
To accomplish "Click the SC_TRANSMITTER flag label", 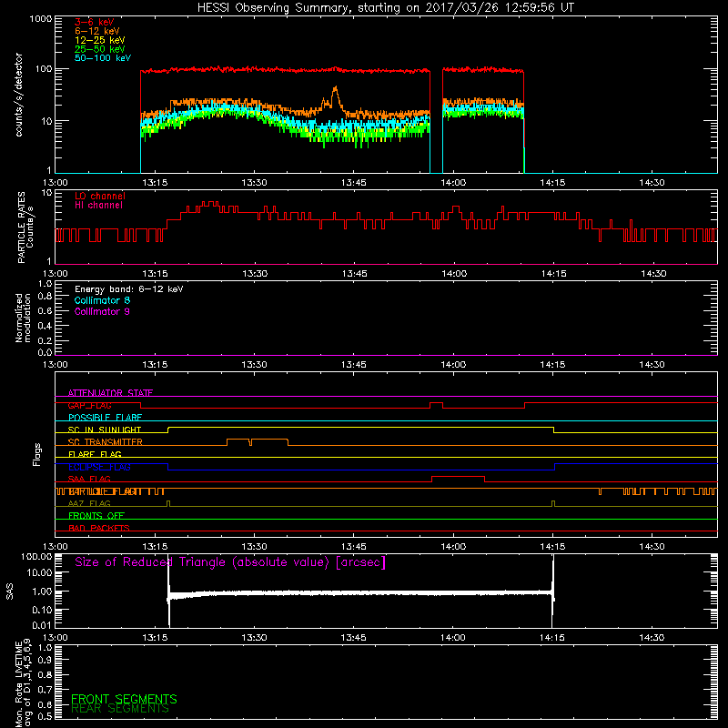I will tap(106, 442).
